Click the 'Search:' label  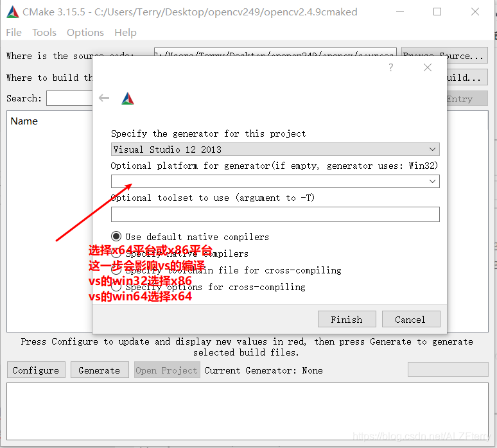pos(24,98)
